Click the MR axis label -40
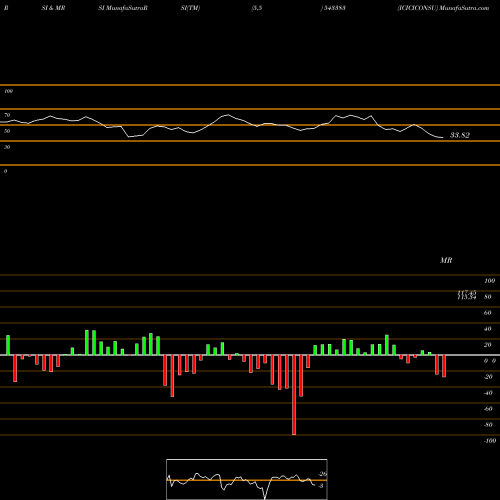This screenshot has width=500, height=500. [488, 393]
